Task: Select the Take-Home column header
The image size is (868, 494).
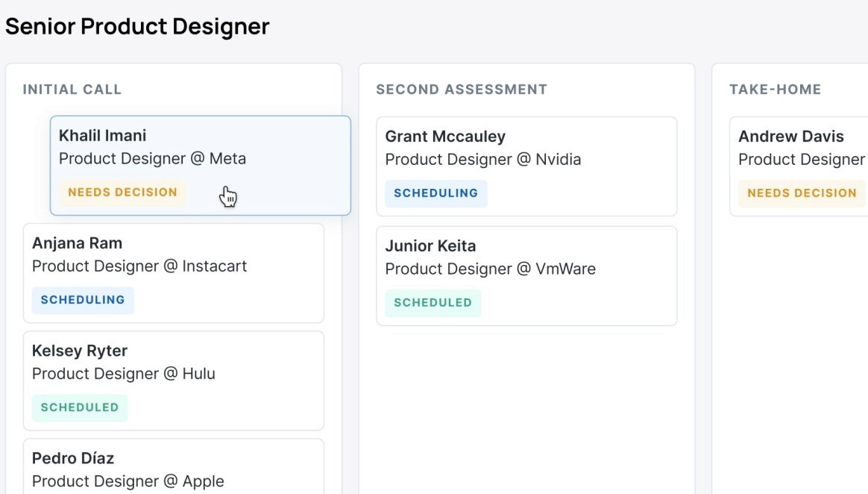Action: point(776,90)
